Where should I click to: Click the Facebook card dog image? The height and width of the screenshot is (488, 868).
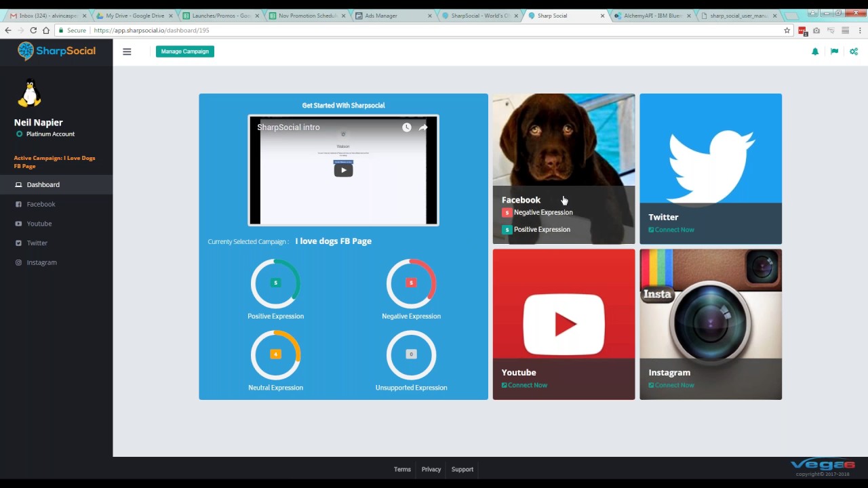pos(564,140)
